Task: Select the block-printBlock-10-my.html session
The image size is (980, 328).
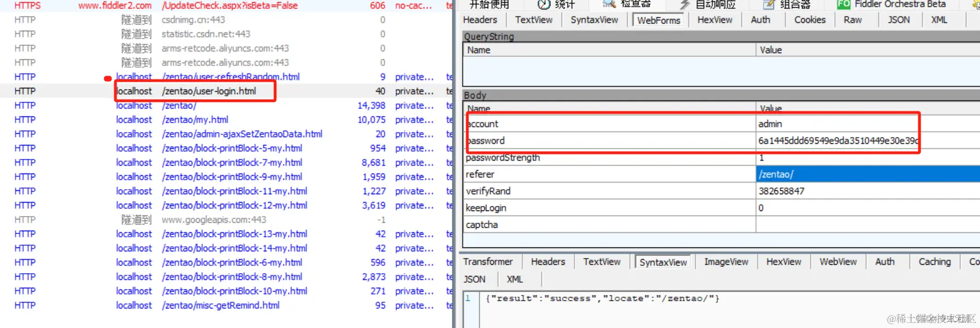Action: 226,290
